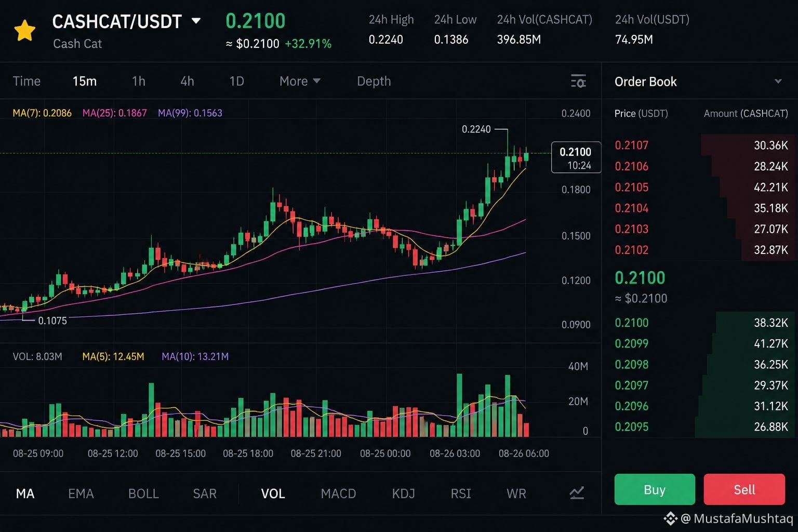
Task: Select the 15m chart interval
Action: click(x=85, y=81)
